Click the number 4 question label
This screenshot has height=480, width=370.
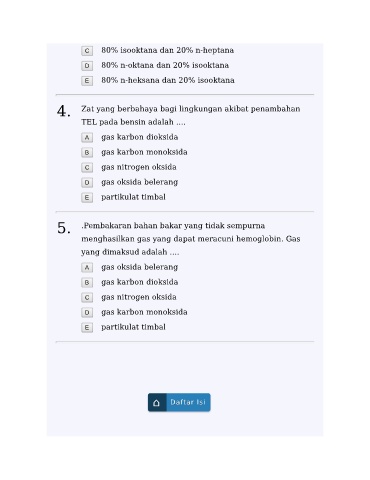click(63, 111)
